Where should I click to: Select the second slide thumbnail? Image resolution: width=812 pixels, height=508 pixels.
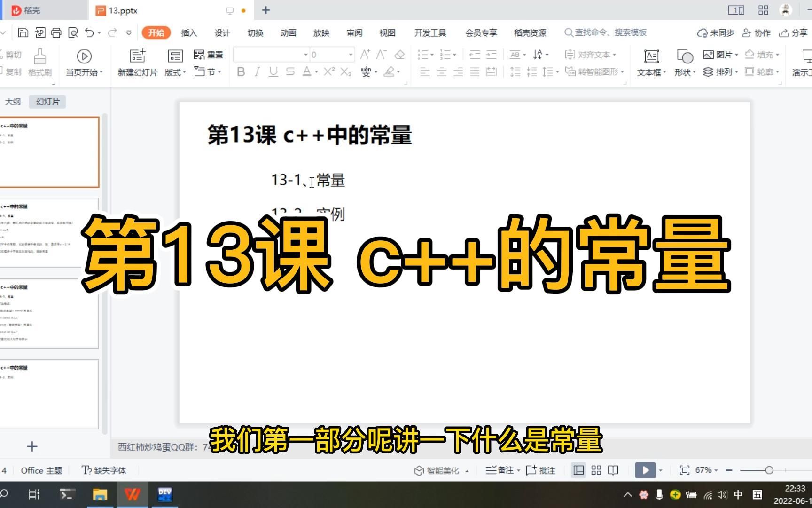[x=49, y=233]
